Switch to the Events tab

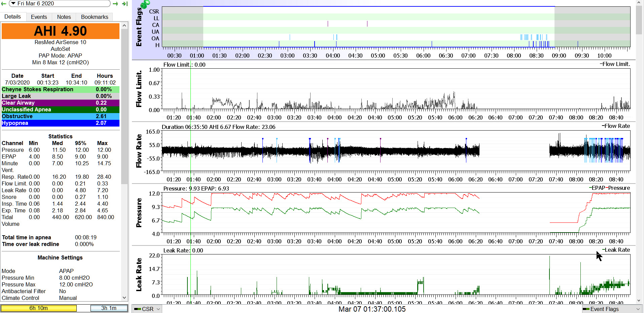coord(39,17)
